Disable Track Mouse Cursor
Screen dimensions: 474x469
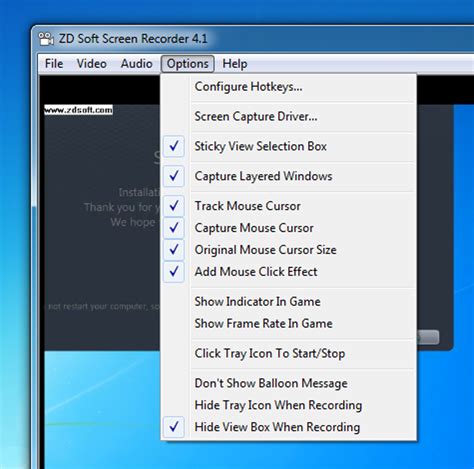pos(288,206)
